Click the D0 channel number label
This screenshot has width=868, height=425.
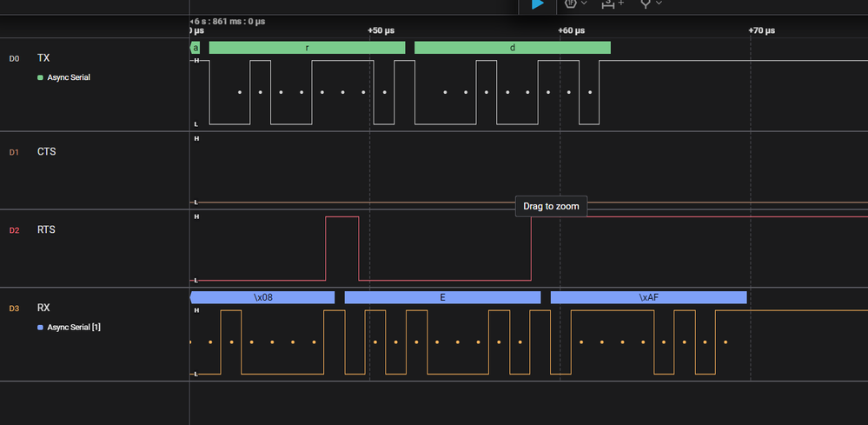click(x=14, y=58)
